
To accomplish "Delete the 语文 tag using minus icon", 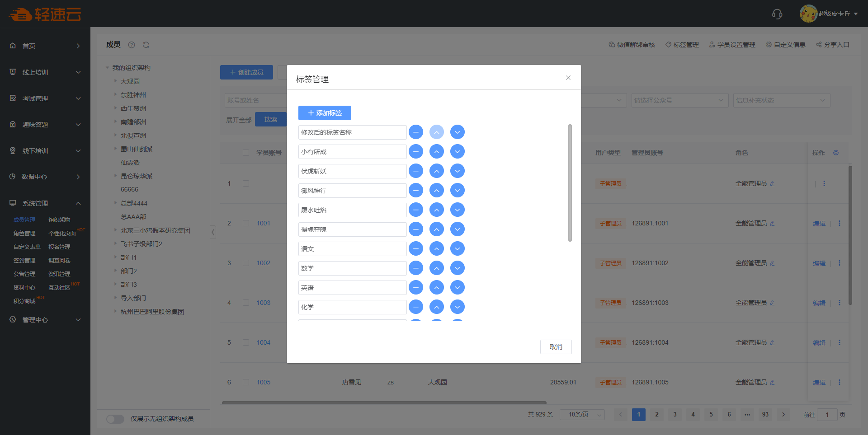I will point(415,249).
